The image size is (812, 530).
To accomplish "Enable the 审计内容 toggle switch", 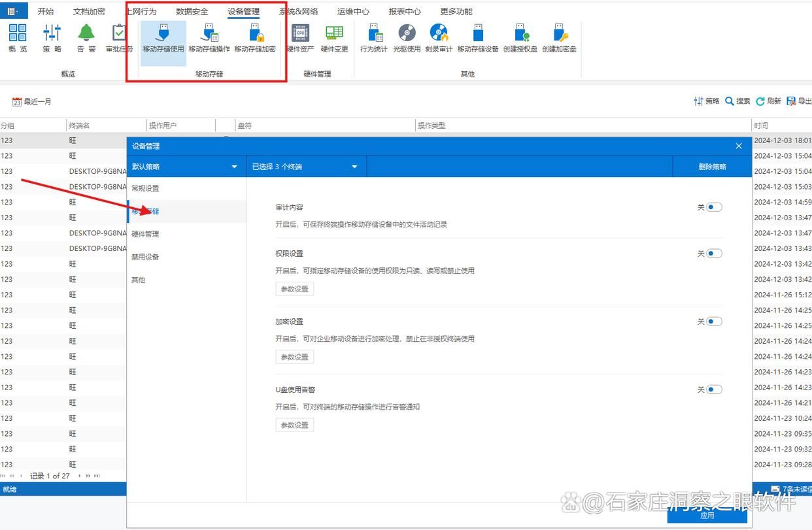I will [x=714, y=207].
